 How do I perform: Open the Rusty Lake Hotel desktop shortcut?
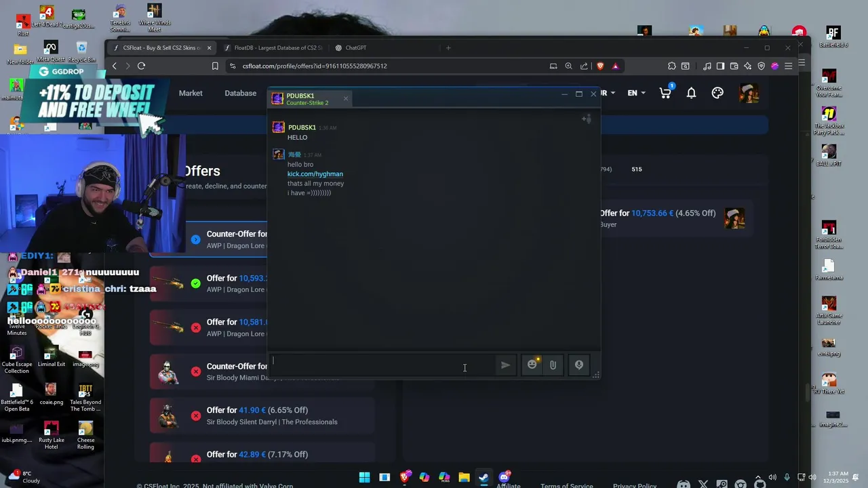(51, 435)
